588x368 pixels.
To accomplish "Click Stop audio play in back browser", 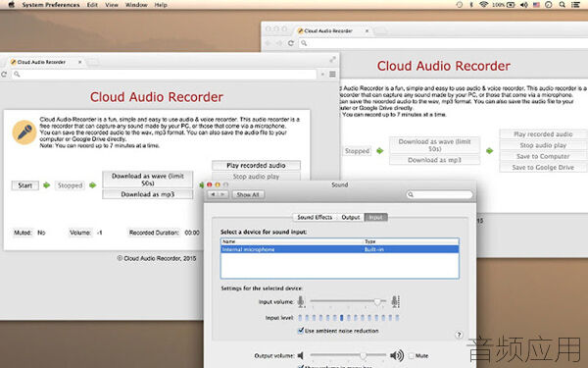I will coord(543,145).
